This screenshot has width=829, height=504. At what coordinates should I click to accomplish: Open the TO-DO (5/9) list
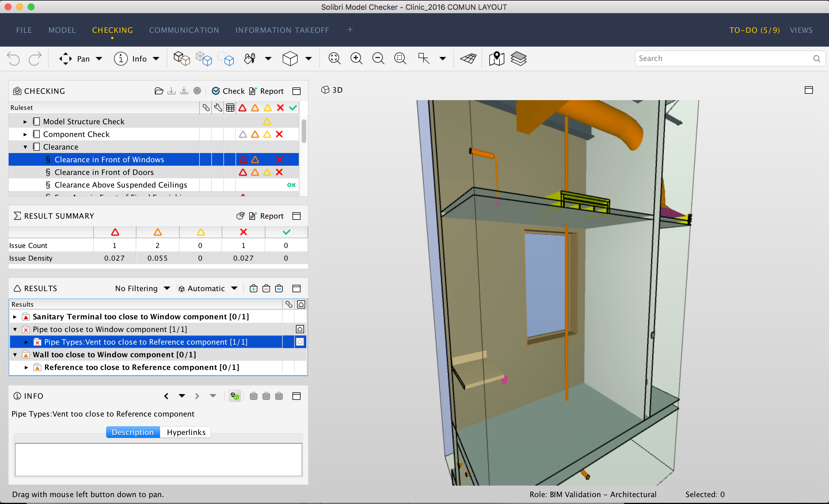coord(754,30)
